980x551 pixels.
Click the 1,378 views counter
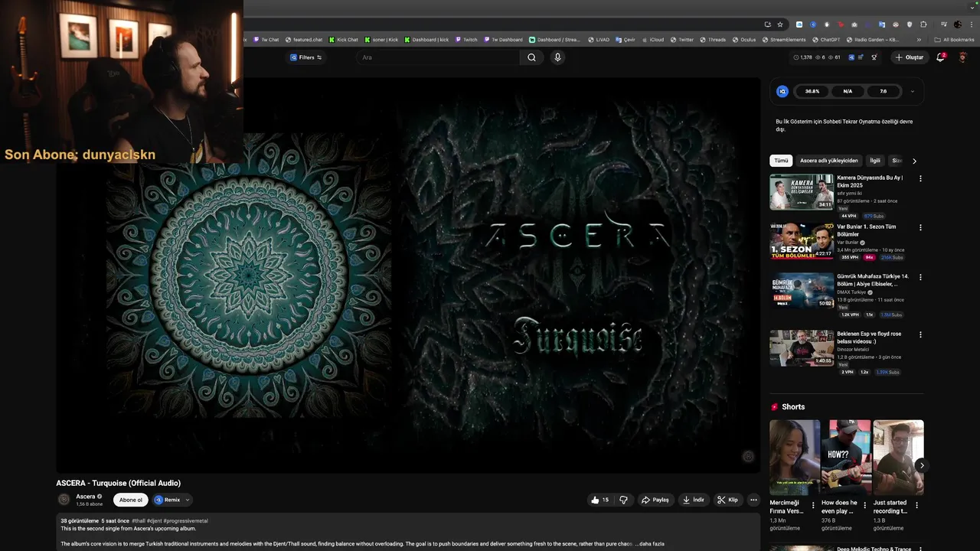803,57
